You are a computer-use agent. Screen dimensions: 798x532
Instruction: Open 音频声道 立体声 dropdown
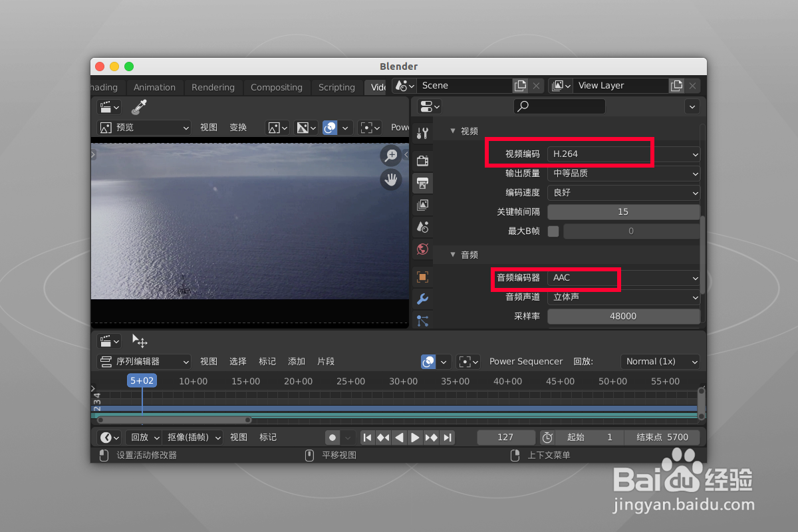click(624, 297)
